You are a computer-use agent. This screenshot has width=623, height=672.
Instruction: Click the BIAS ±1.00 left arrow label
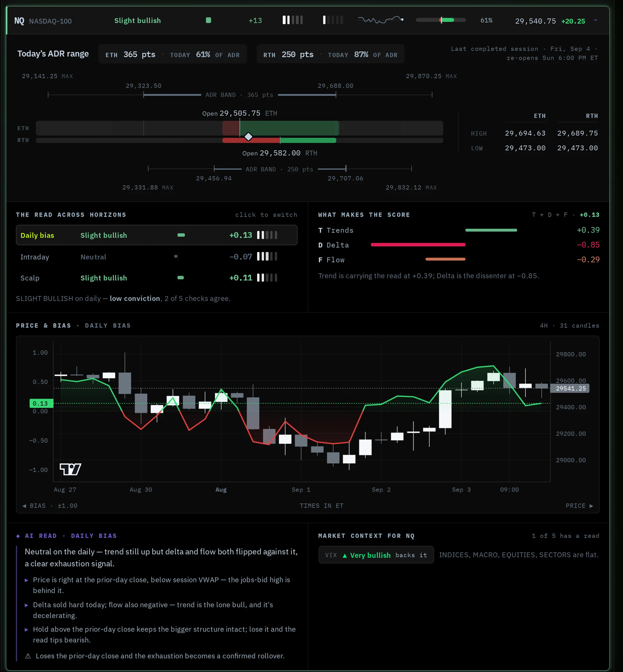pos(50,505)
